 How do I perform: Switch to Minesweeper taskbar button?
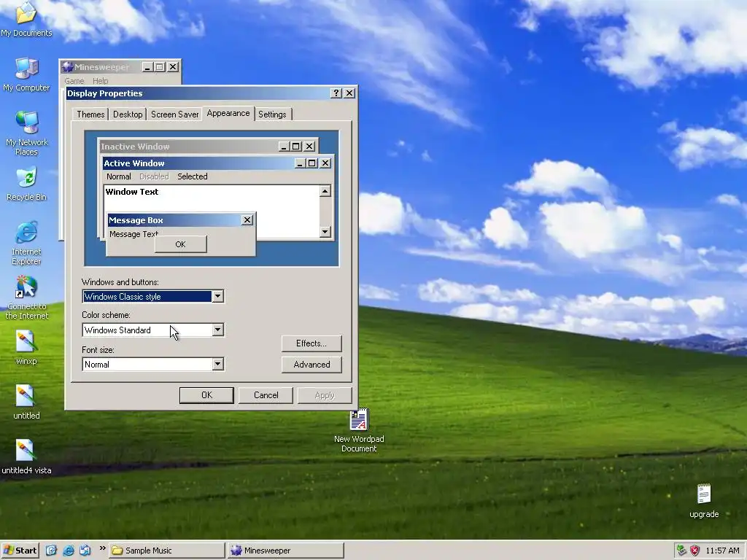click(x=285, y=551)
